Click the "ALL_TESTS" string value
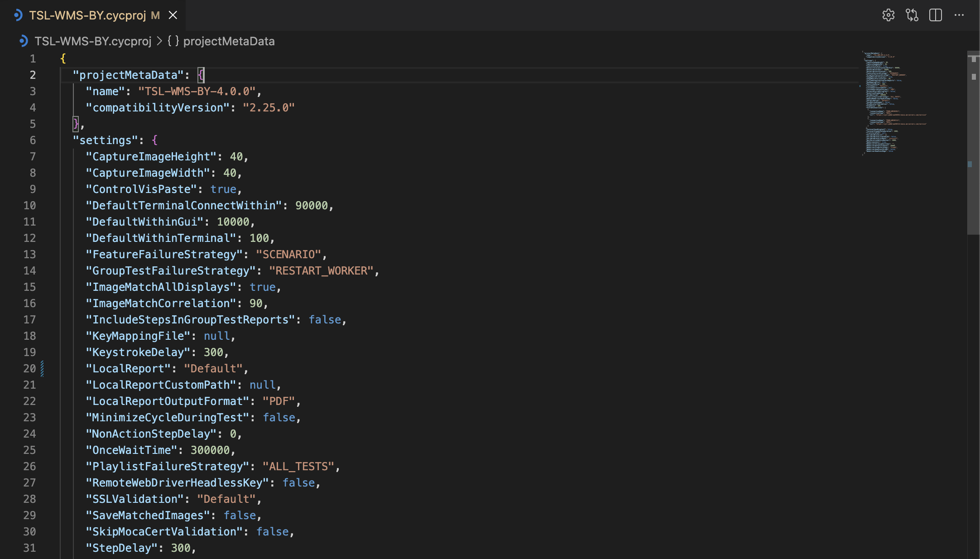 298,467
